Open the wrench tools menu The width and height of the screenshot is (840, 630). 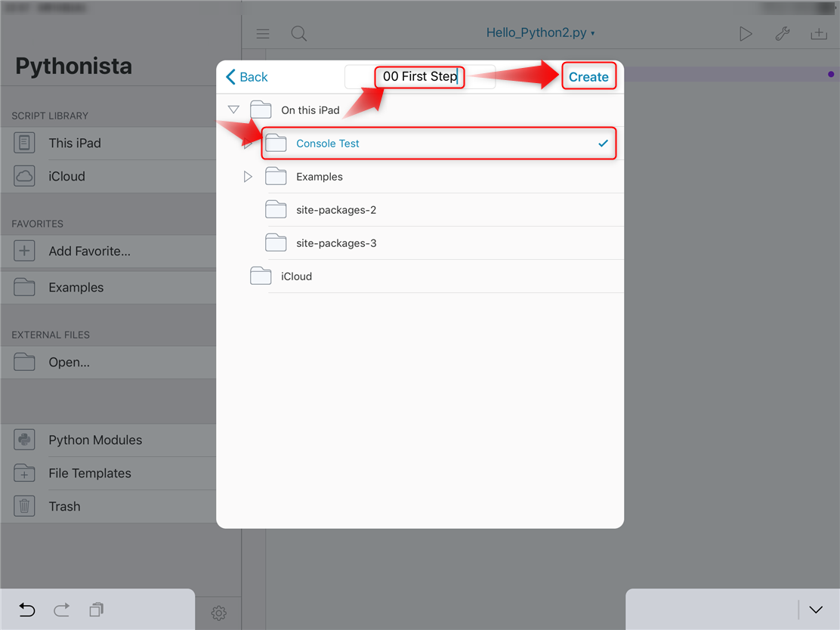click(x=783, y=34)
